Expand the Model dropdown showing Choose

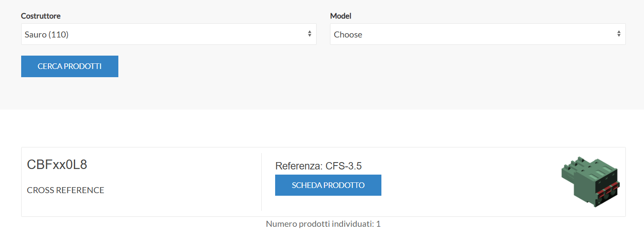(x=477, y=34)
